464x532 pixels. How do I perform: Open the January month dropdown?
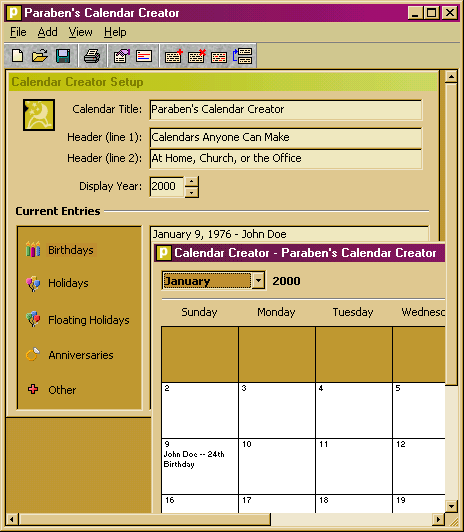(258, 281)
